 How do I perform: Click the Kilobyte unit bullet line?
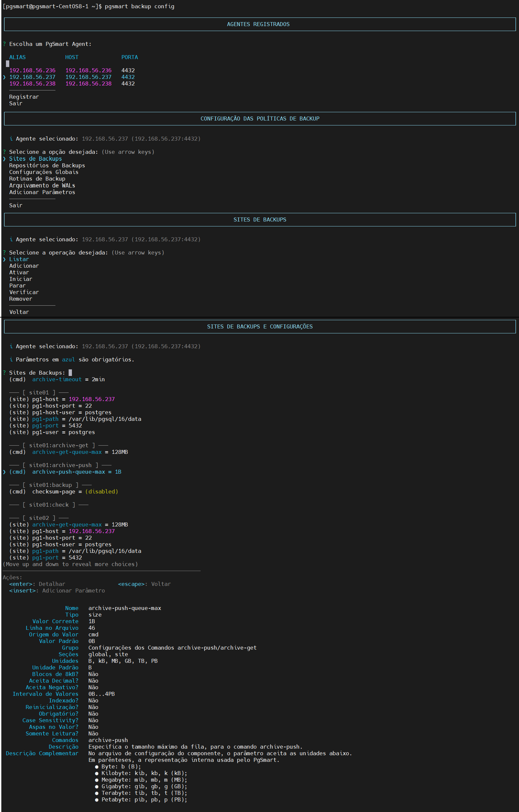pos(141,773)
